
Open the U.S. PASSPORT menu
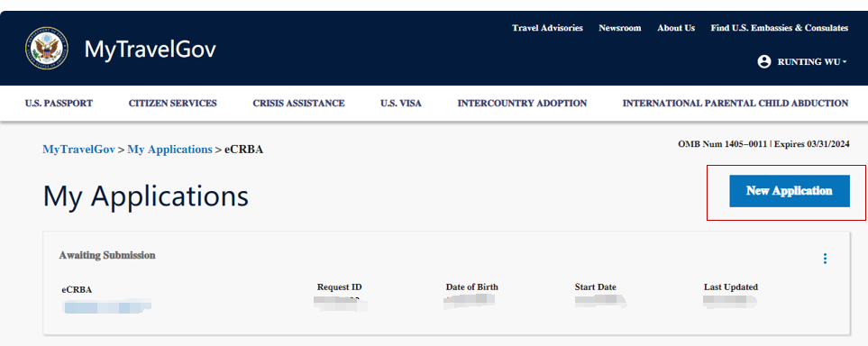click(x=59, y=103)
